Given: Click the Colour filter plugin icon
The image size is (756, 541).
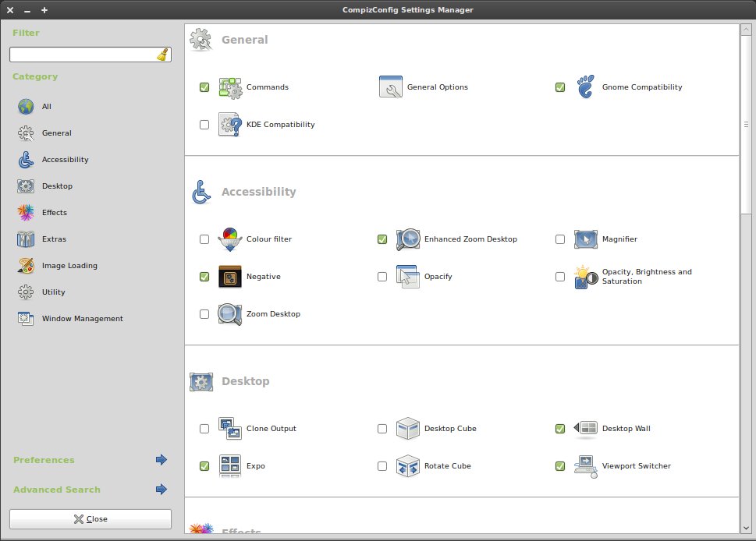Looking at the screenshot, I should (x=230, y=239).
